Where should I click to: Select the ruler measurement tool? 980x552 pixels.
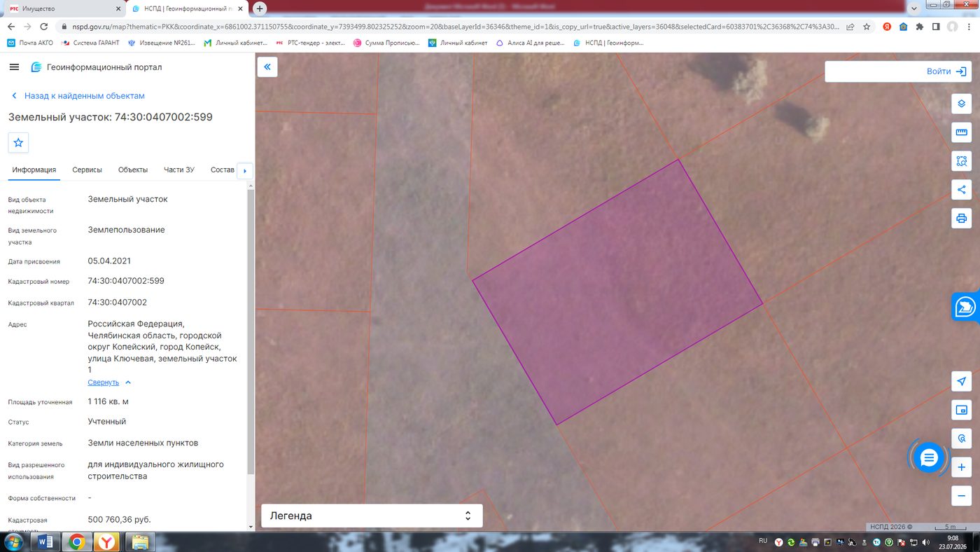coord(962,132)
